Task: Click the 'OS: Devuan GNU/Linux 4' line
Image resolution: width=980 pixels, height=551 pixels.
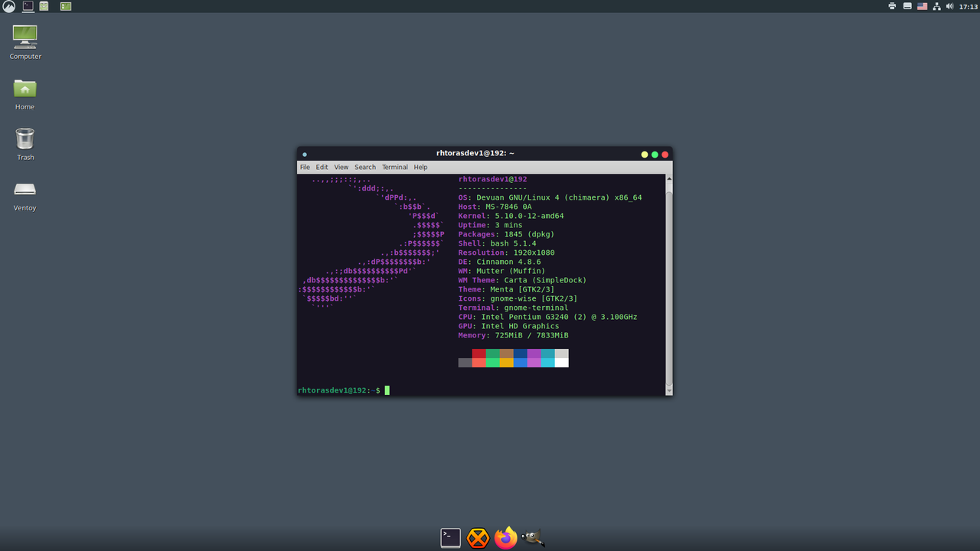Action: pos(550,197)
